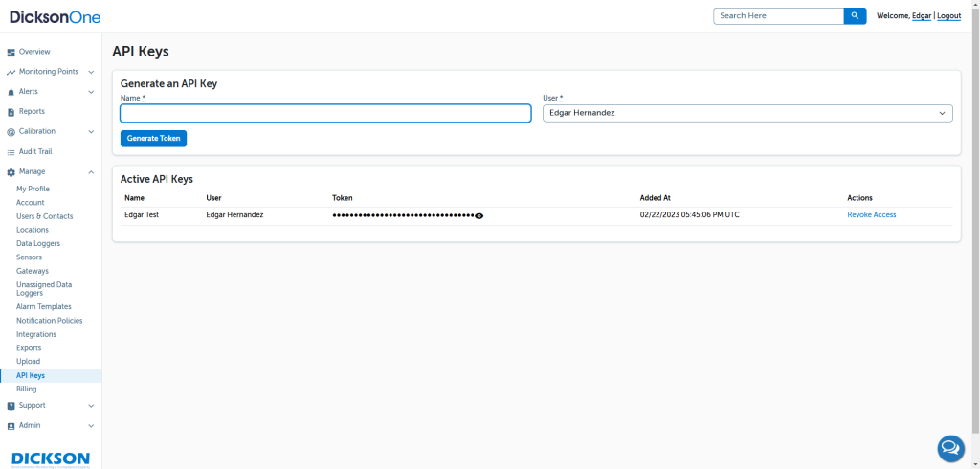Screen dimensions: 980x469
Task: Open the User dropdown showing Edgar Hernandez
Action: [x=746, y=113]
